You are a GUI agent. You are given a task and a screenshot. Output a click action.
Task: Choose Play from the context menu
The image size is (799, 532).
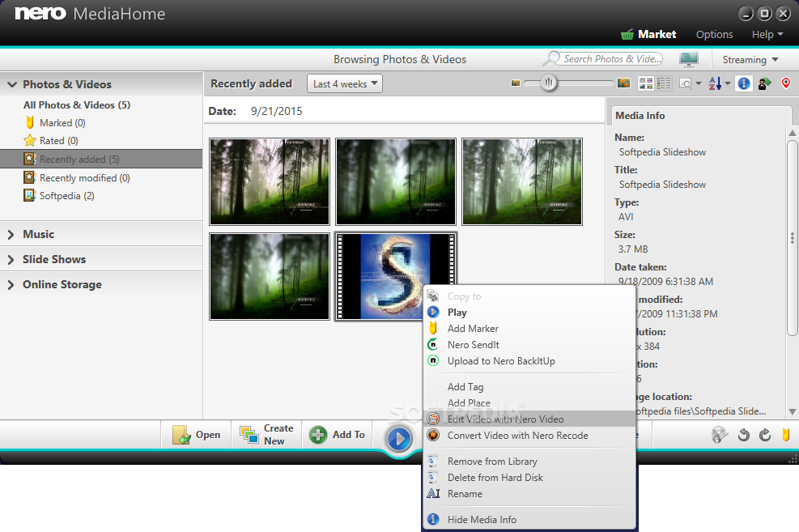pos(530,313)
